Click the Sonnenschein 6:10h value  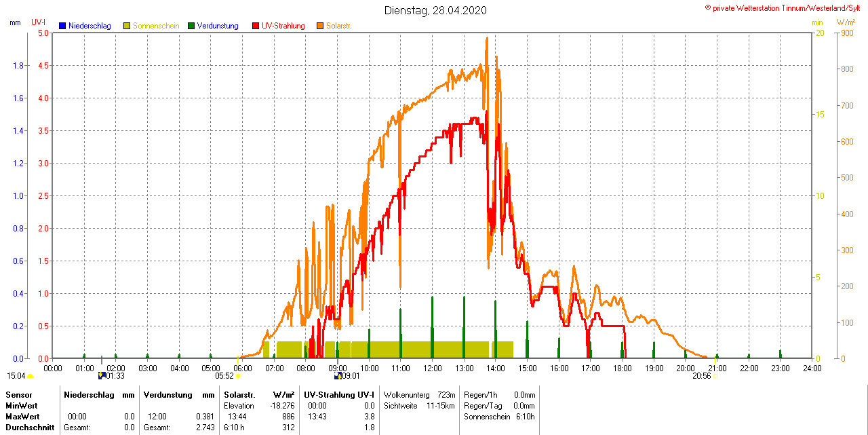tap(525, 417)
